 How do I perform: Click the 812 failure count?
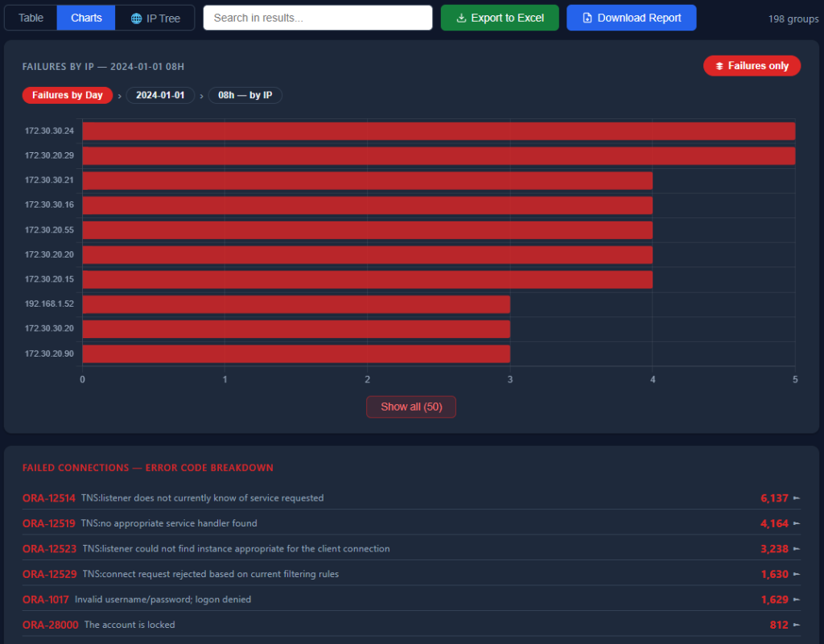click(779, 625)
